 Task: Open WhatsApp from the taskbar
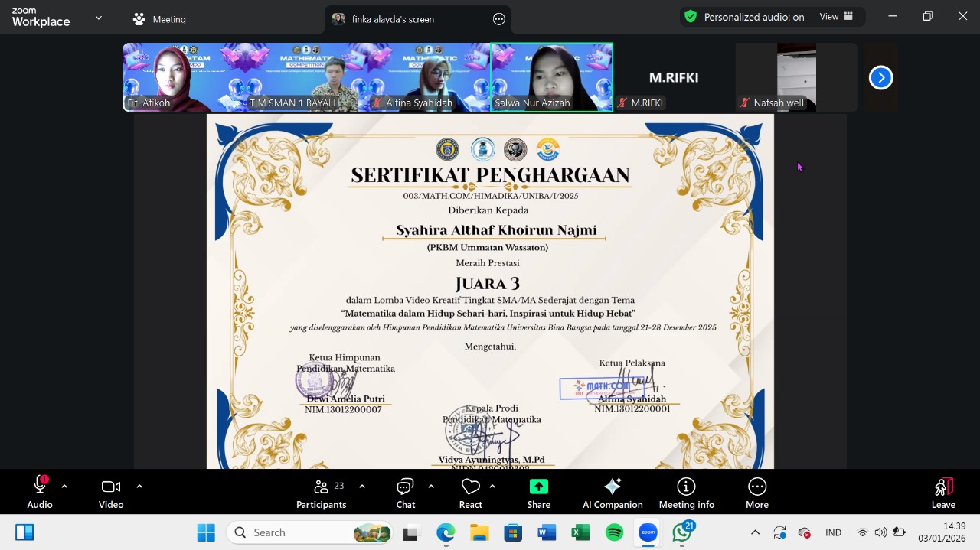[x=682, y=532]
